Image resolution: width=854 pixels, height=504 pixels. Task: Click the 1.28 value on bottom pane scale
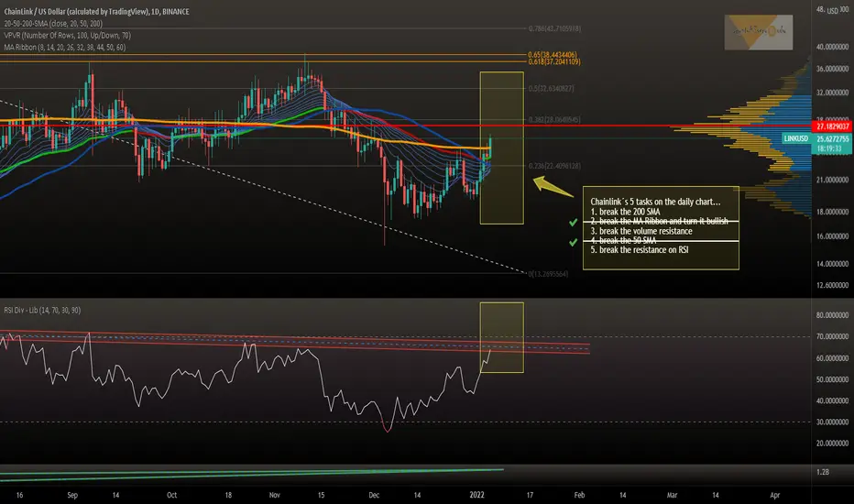tap(823, 473)
